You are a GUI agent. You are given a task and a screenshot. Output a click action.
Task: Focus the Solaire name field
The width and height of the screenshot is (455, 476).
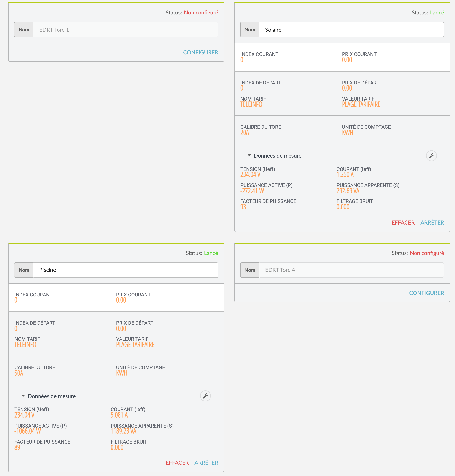coord(351,30)
